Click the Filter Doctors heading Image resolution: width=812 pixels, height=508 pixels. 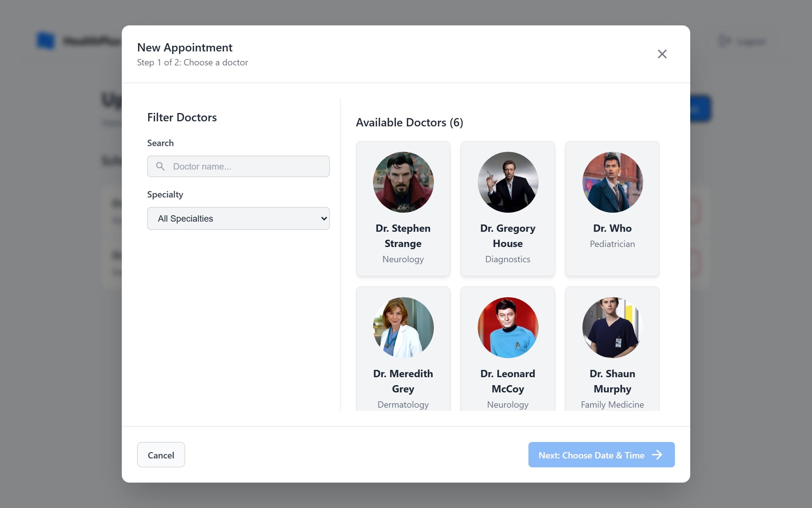click(x=182, y=117)
